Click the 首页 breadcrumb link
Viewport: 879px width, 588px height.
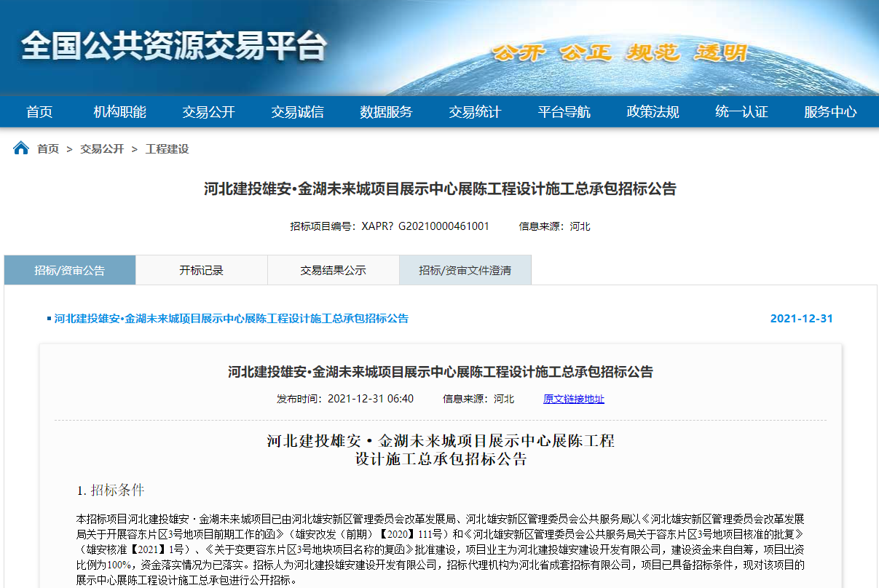pos(48,149)
